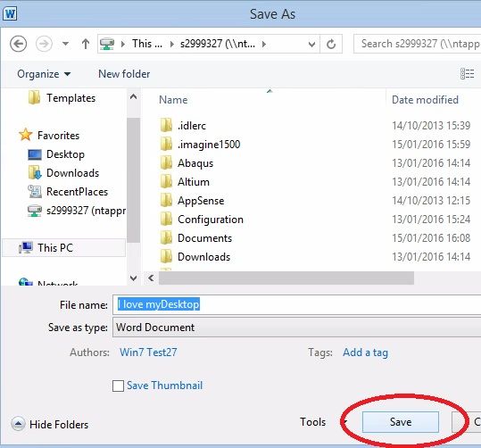This screenshot has height=448, width=481.
Task: Click the Add a tag link
Action: (365, 353)
